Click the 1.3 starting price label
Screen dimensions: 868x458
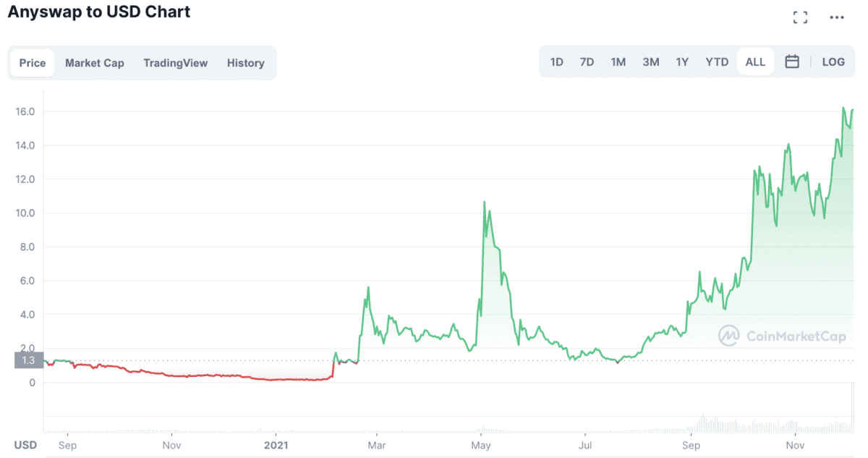29,360
